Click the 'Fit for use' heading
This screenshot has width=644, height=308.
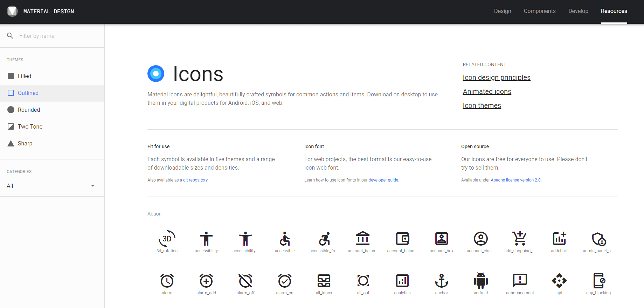[158, 146]
